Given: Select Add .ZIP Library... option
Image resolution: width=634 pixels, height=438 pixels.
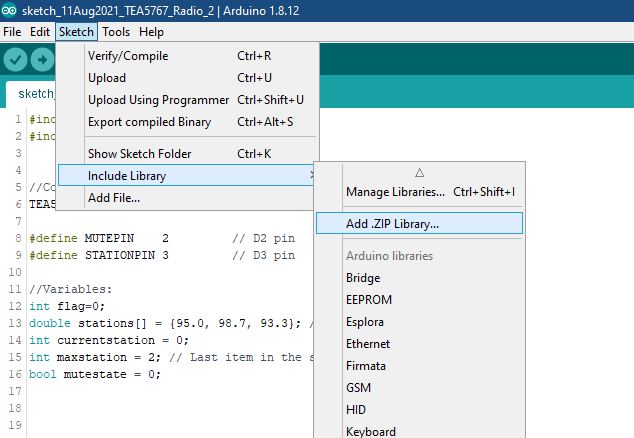Looking at the screenshot, I should point(392,224).
